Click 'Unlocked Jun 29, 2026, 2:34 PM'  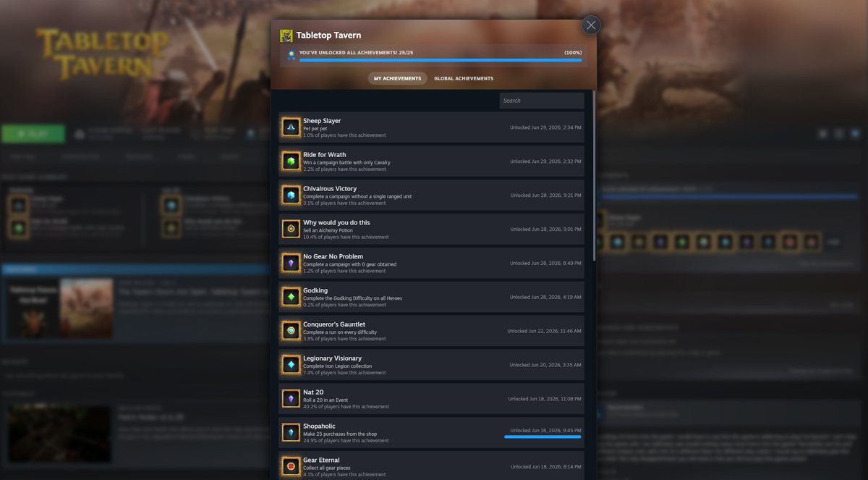point(545,127)
